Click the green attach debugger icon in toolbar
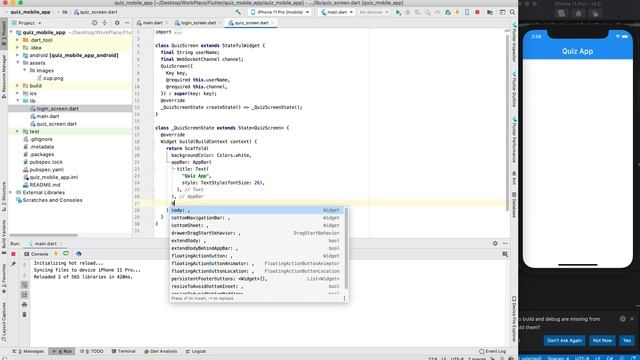 point(448,12)
